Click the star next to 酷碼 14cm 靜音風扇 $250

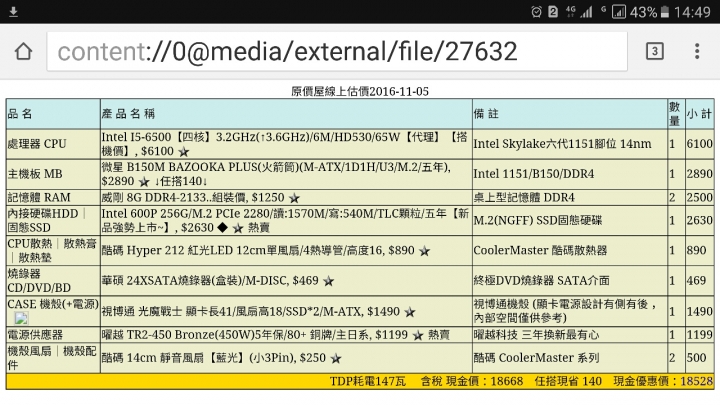coord(336,358)
